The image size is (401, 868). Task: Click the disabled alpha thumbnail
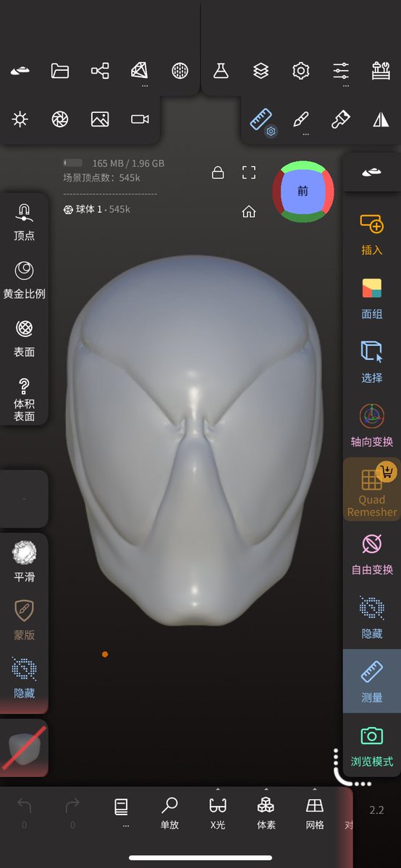point(24,748)
